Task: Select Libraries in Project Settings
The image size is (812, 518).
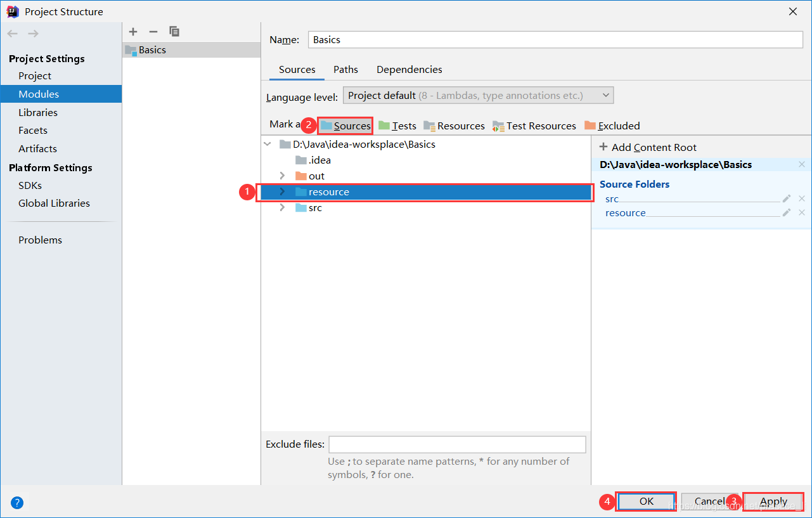Action: (x=38, y=112)
